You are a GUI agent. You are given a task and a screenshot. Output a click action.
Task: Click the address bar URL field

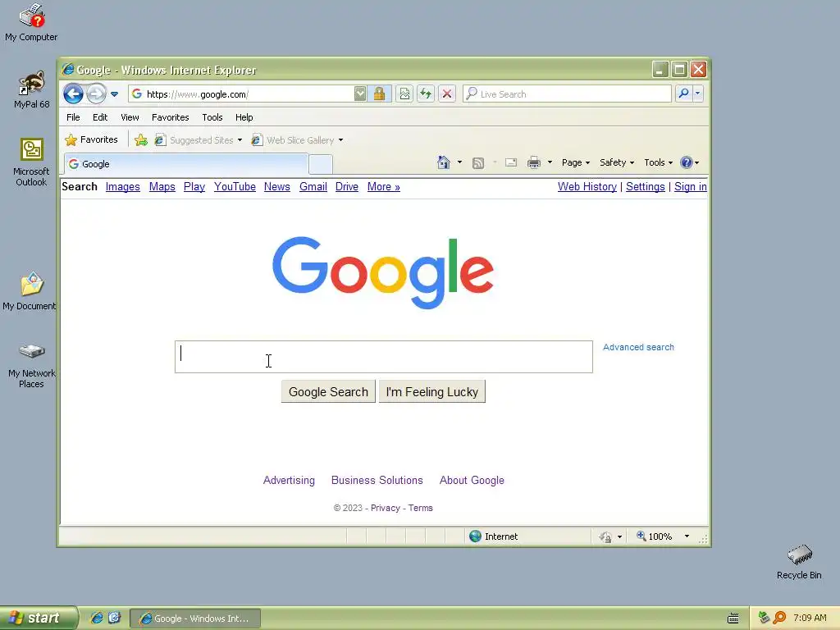(241, 94)
